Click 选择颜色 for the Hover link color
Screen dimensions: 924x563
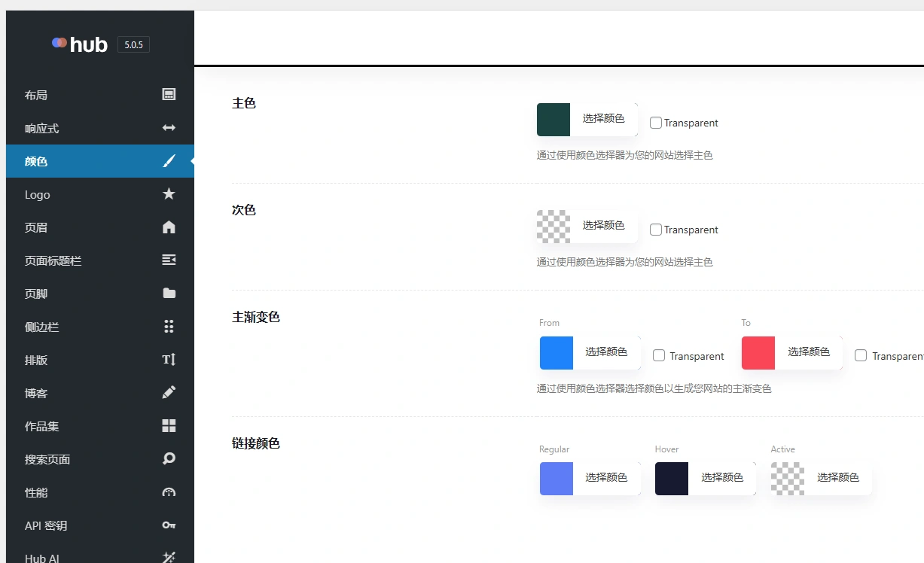point(723,478)
